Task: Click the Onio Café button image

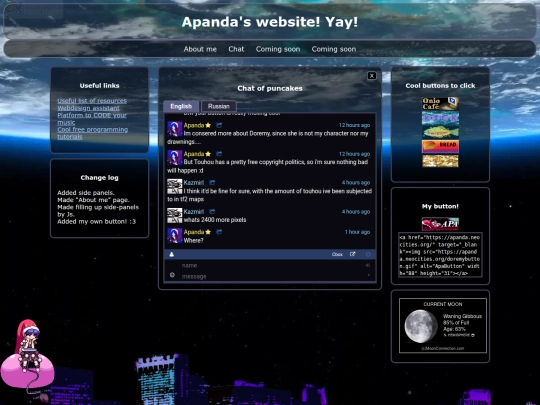Action: click(x=440, y=104)
